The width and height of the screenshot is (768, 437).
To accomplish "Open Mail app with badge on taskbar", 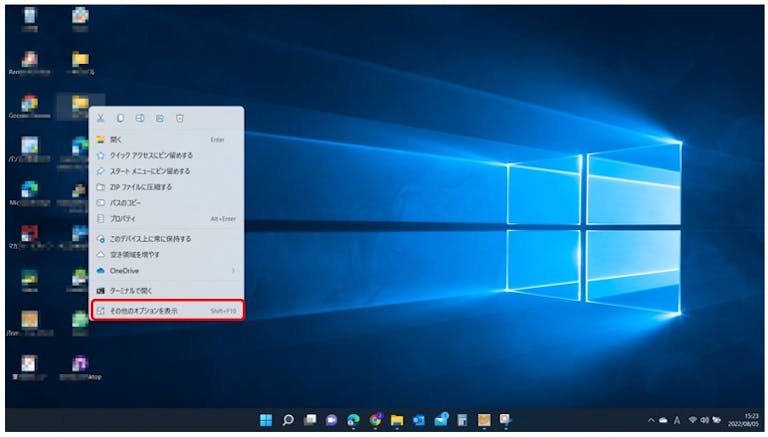I will click(x=441, y=420).
